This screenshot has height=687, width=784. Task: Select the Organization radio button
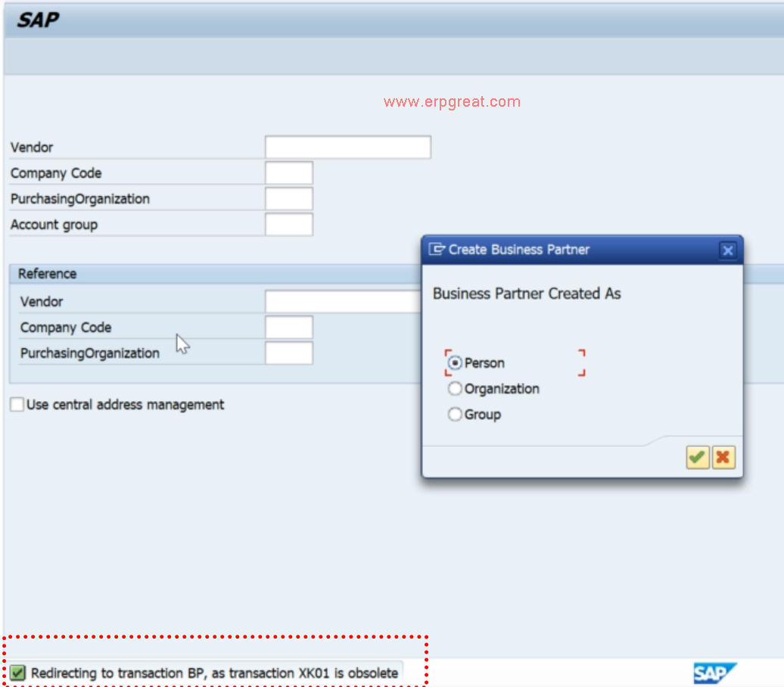(x=455, y=388)
